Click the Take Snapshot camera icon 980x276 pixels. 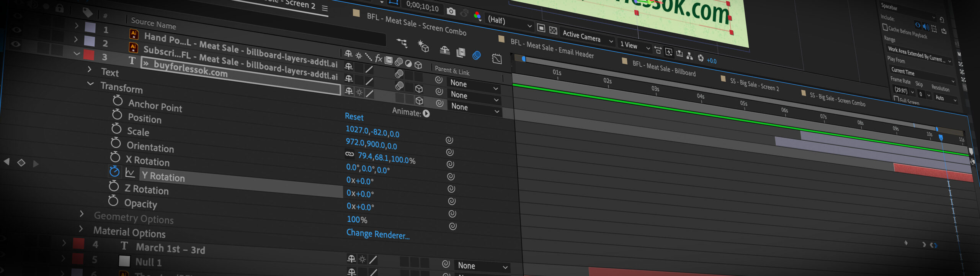click(451, 11)
